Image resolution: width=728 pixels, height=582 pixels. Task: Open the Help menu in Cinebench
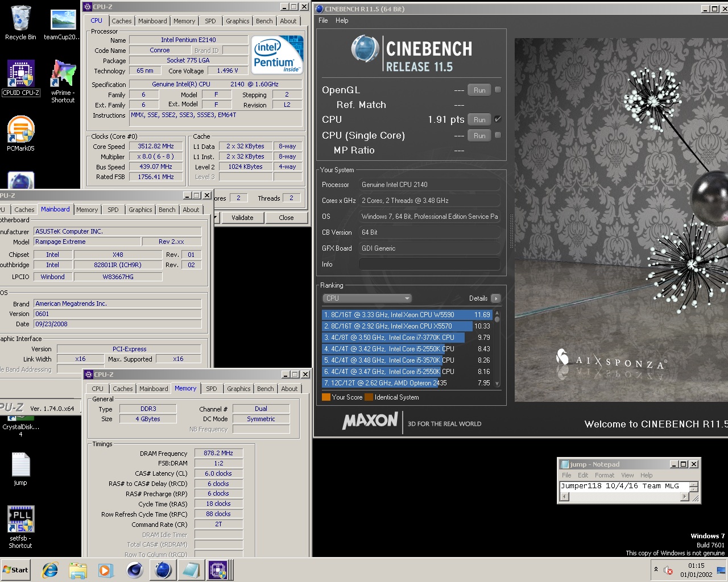click(342, 20)
